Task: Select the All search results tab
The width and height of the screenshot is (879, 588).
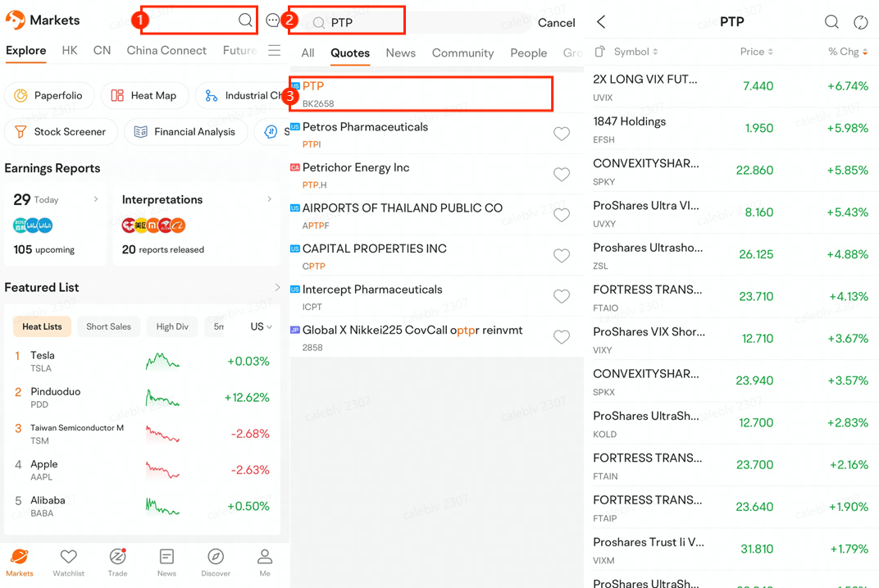Action: [x=307, y=52]
